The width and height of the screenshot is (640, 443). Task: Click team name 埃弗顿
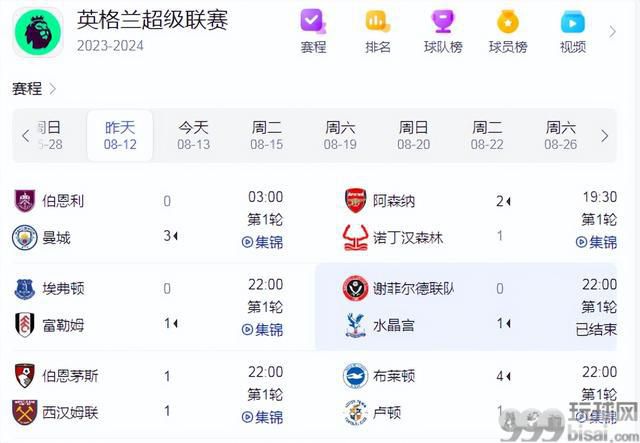63,289
